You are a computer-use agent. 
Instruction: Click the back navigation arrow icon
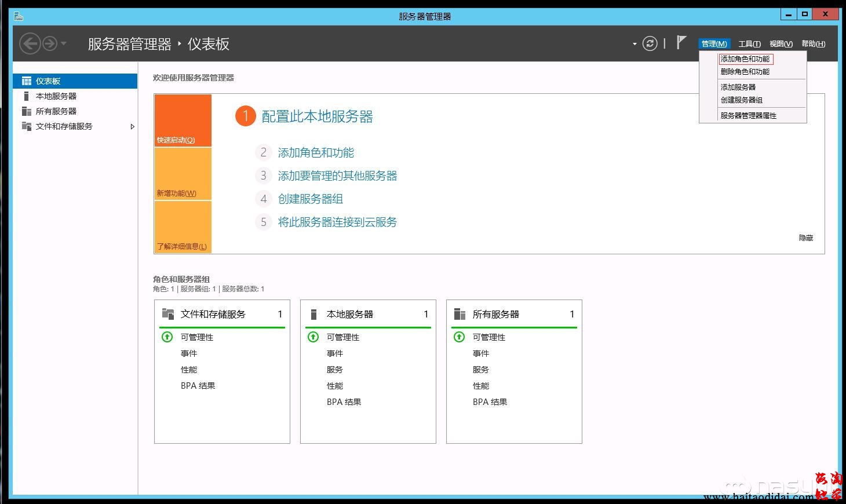click(30, 43)
